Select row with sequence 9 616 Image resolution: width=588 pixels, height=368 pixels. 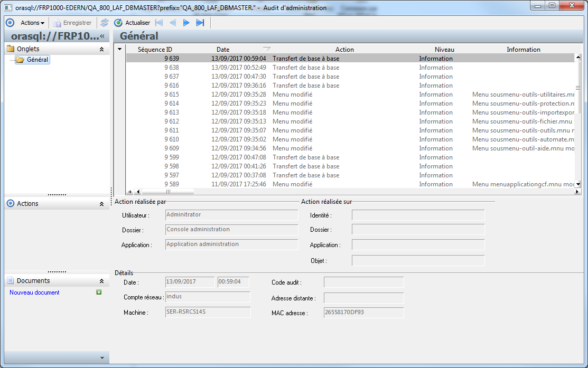click(x=350, y=86)
